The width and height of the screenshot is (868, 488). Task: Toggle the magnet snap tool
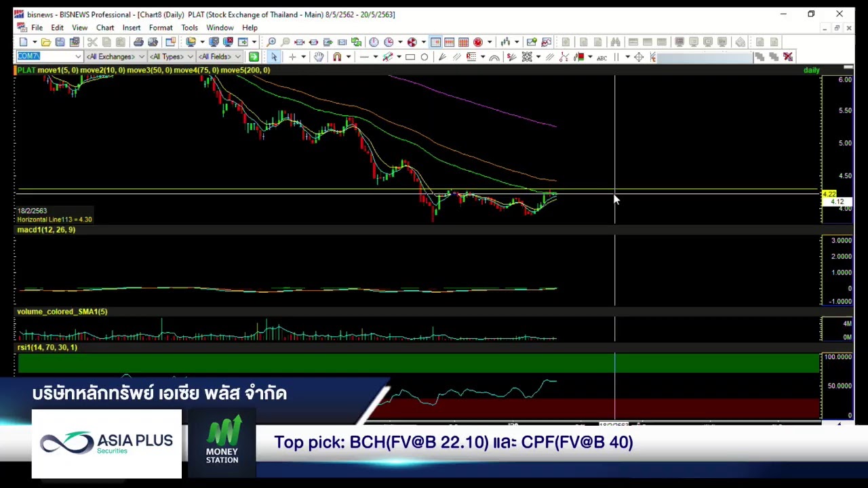(x=337, y=57)
